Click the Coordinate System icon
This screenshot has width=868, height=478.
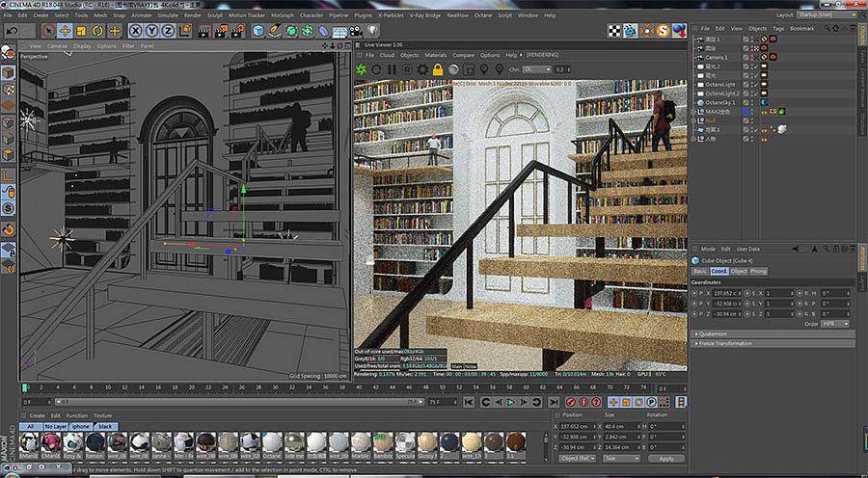point(185,31)
